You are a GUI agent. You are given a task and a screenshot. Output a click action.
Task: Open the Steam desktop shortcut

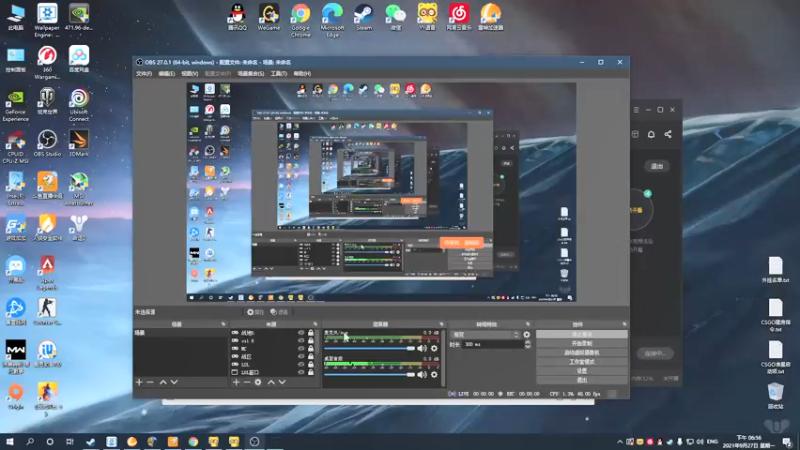[364, 17]
